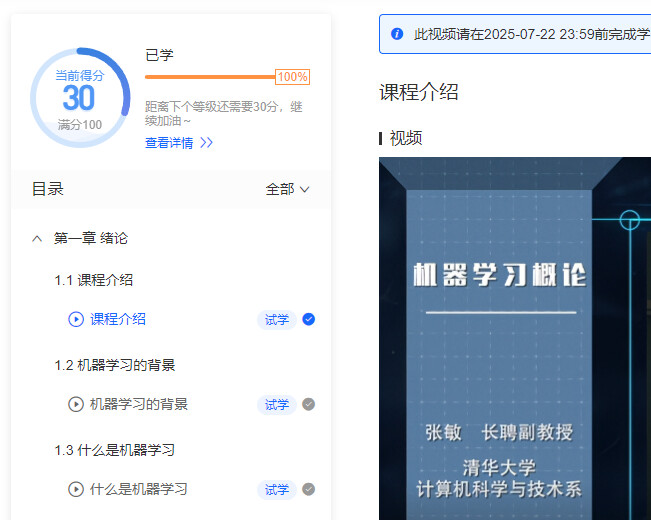Select section 1.3 什么是机器学习 heading
651x520 pixels.
click(115, 450)
